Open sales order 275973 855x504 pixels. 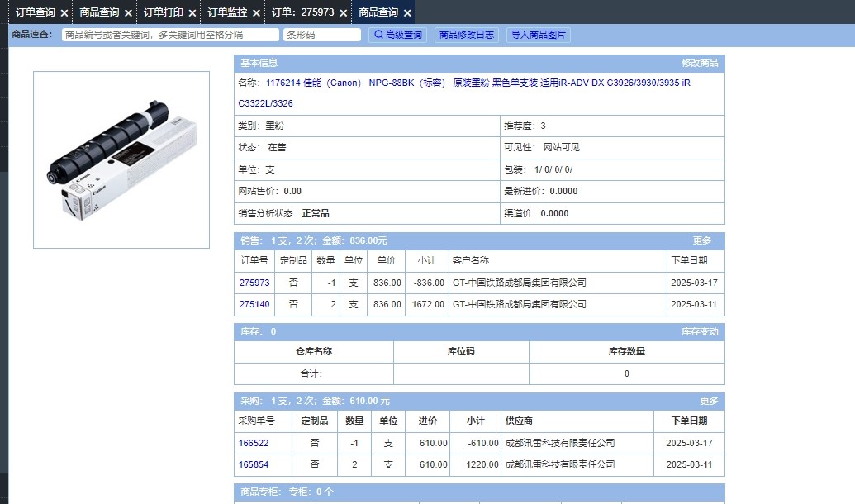coord(254,283)
